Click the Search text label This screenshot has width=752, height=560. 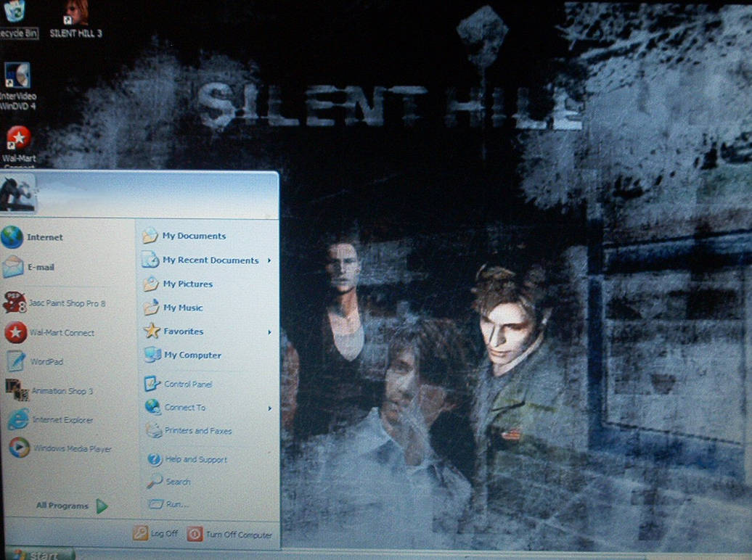click(x=178, y=482)
